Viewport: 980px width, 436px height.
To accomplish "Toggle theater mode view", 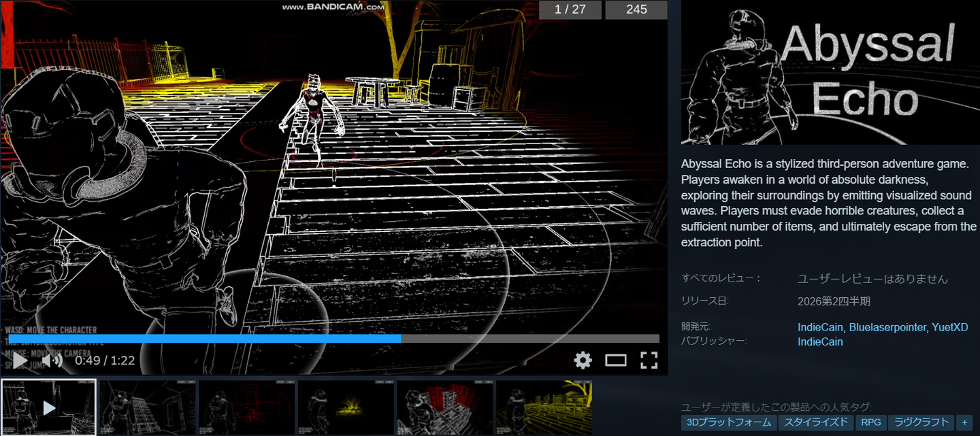I will 616,360.
